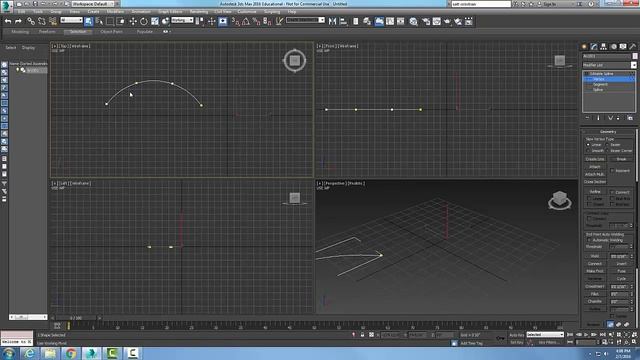Select the Segment sub-object level
Viewport: 640px width, 360px height.
[x=600, y=84]
